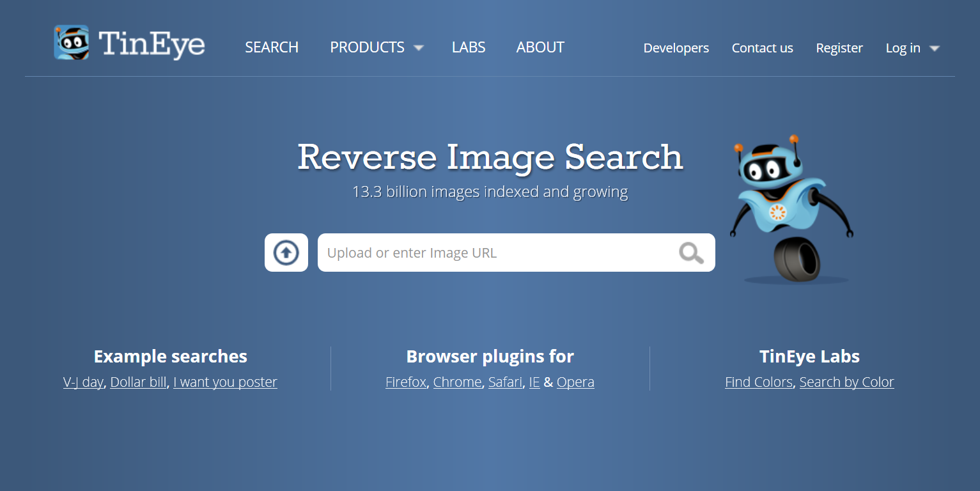Click the 13.3 billion images indexed text

coord(490,192)
